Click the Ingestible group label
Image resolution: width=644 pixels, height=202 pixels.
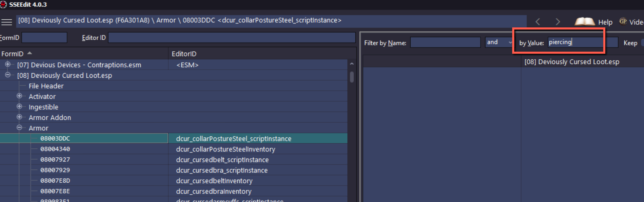coord(44,107)
